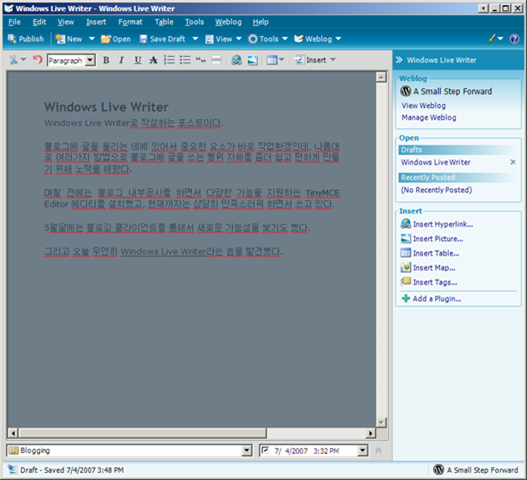
Task: Open the Format menu
Action: (x=130, y=22)
